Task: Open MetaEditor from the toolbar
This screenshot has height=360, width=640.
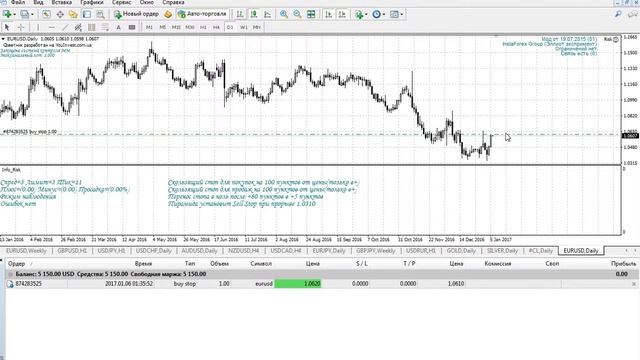Action: coord(168,14)
